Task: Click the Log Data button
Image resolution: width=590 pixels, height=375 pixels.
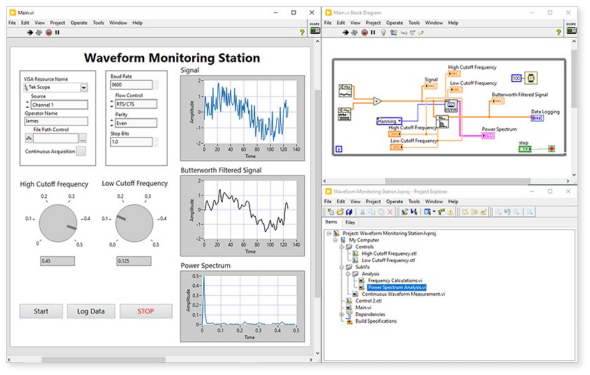Action: [x=91, y=311]
